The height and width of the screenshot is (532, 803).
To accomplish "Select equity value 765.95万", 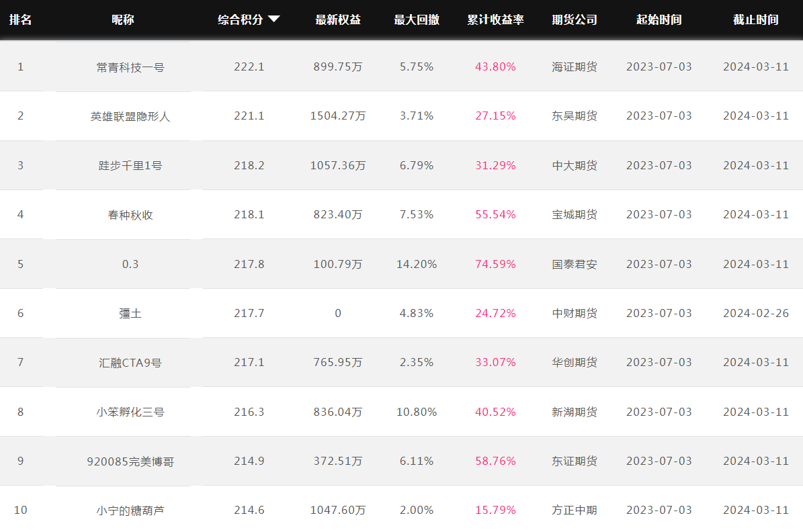I will point(338,363).
